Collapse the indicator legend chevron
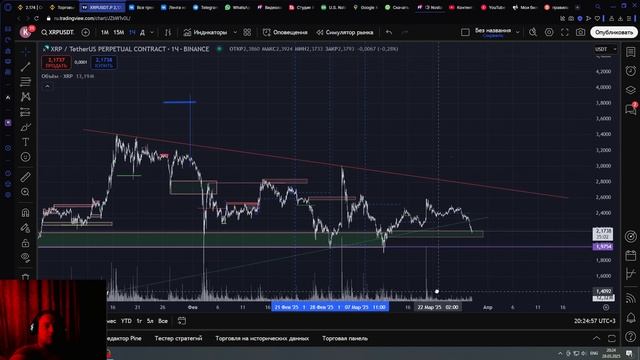This screenshot has height=360, width=640. click(47, 86)
